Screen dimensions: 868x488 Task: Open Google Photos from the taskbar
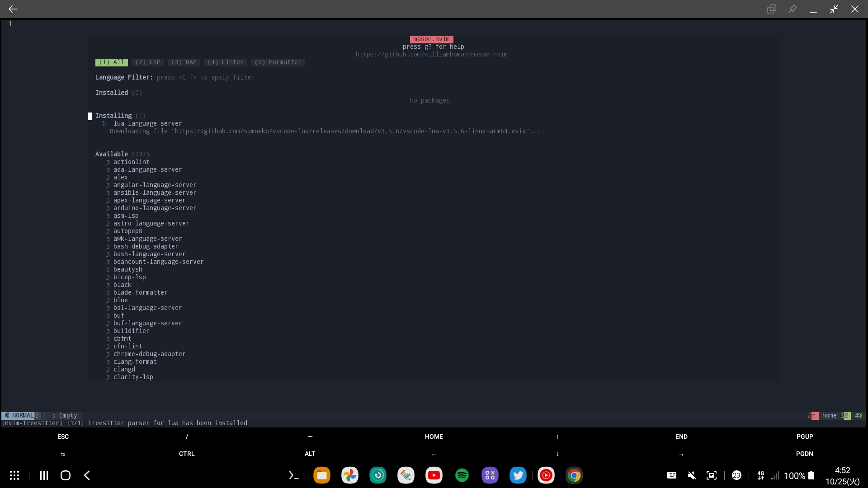[349, 475]
